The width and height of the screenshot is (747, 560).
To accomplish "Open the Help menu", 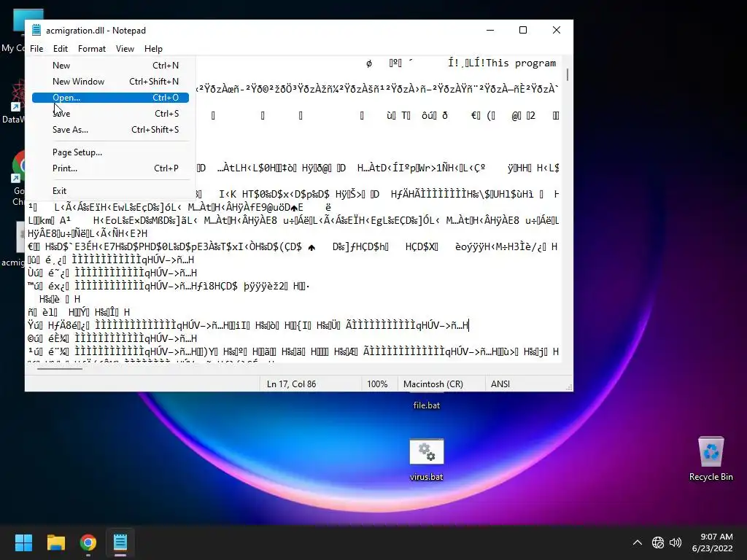I will click(153, 49).
